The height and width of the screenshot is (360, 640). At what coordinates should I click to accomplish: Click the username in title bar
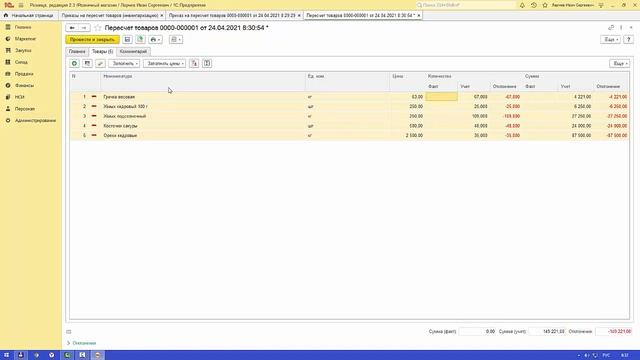[573, 5]
